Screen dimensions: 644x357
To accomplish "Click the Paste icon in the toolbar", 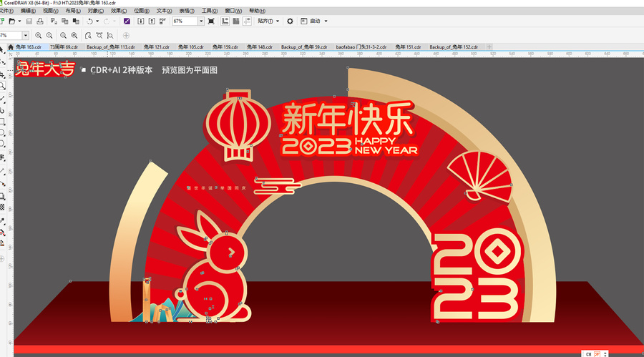I will point(76,21).
